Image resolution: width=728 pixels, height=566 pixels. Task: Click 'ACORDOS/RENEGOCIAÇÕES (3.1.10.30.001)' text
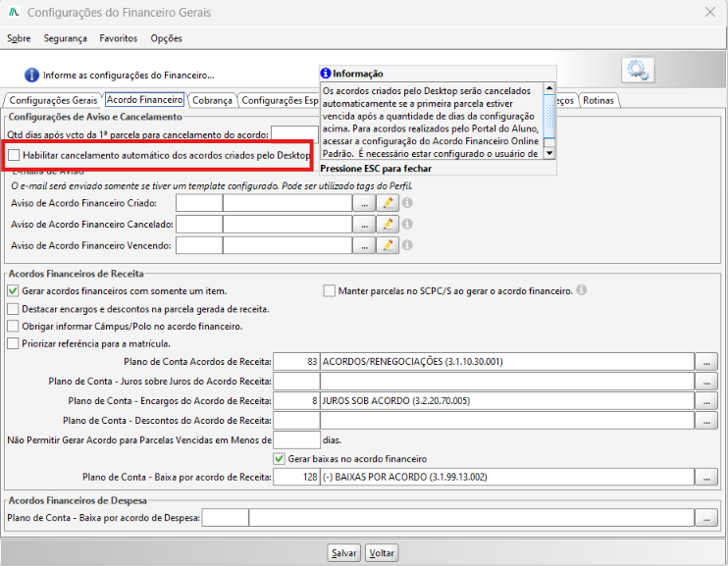coord(413,362)
